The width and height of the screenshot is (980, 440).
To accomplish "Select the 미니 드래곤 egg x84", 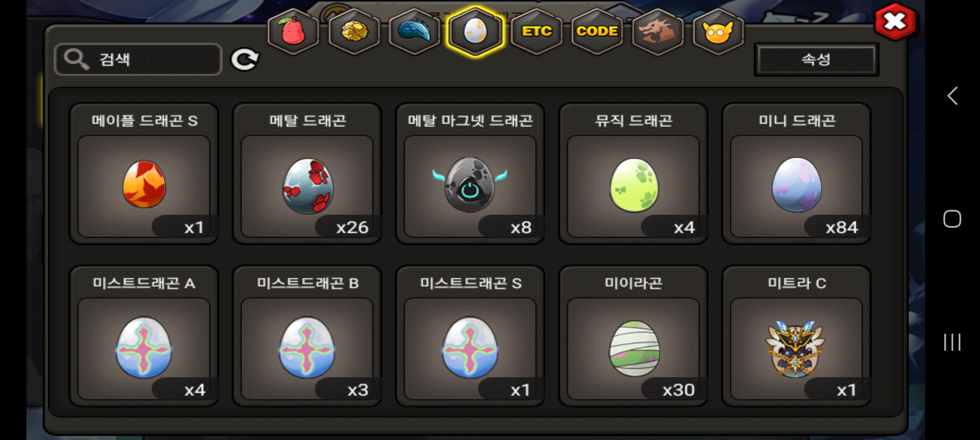I will pos(796,174).
